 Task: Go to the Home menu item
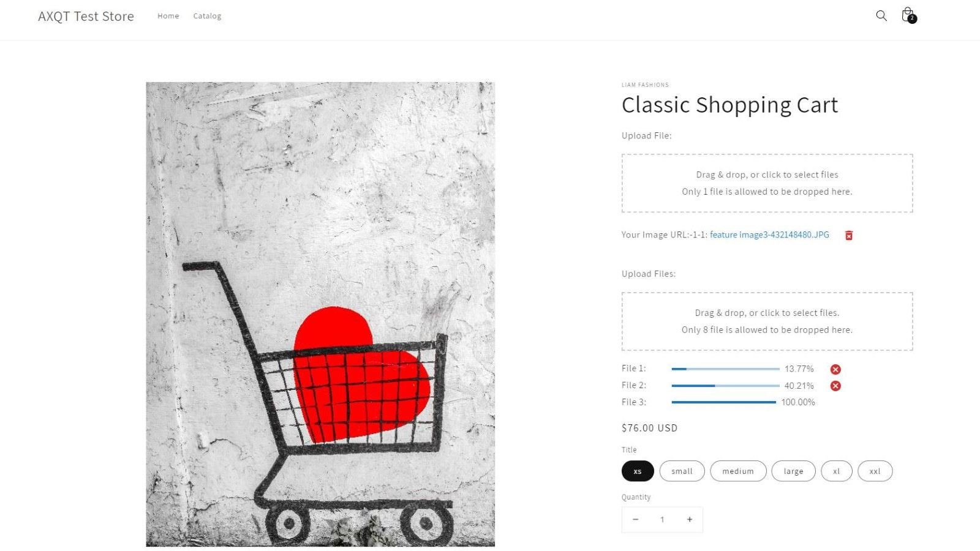[x=168, y=16]
